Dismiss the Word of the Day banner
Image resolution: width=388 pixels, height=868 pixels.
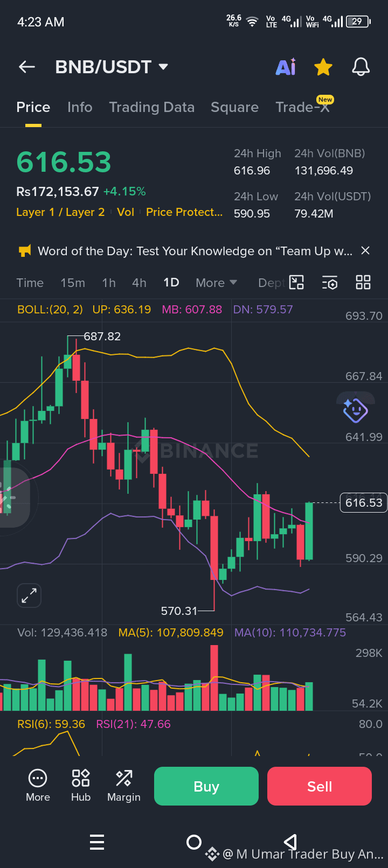coord(365,250)
